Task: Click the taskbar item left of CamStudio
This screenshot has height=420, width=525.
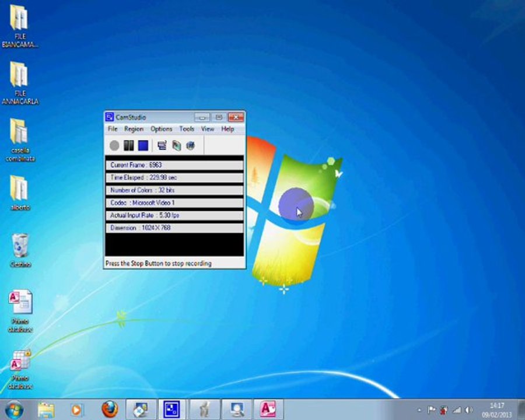Action: click(141, 409)
